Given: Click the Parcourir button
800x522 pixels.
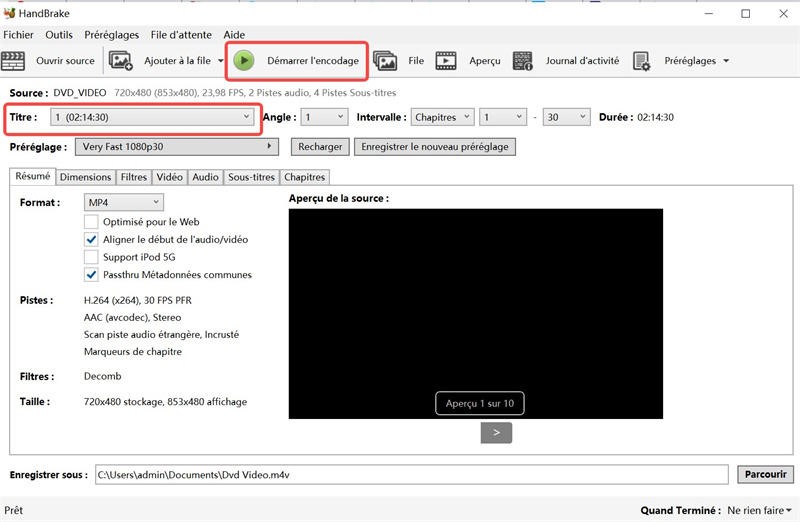Looking at the screenshot, I should tap(765, 474).
